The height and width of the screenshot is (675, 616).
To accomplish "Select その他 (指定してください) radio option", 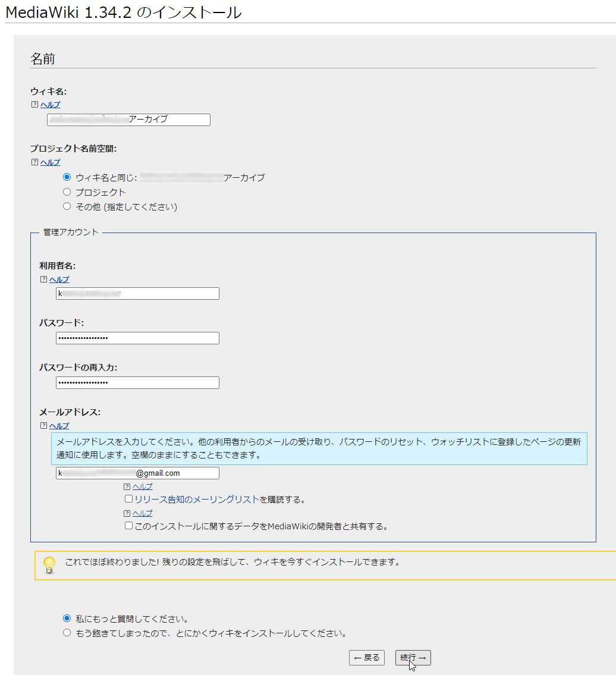I will pyautogui.click(x=67, y=206).
